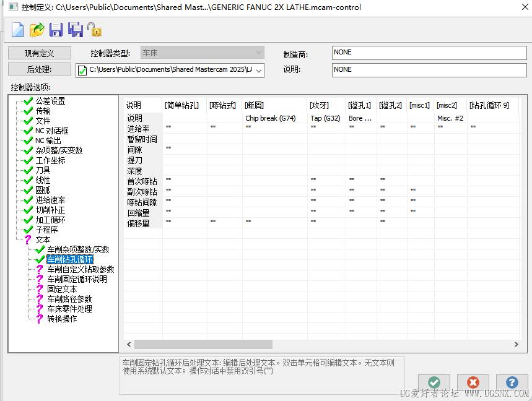Cancel with the red X button

click(473, 382)
